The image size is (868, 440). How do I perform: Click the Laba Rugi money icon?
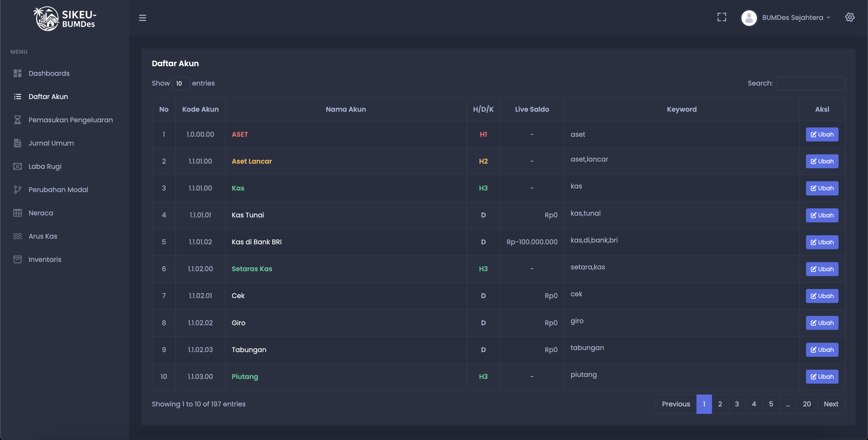pos(18,166)
